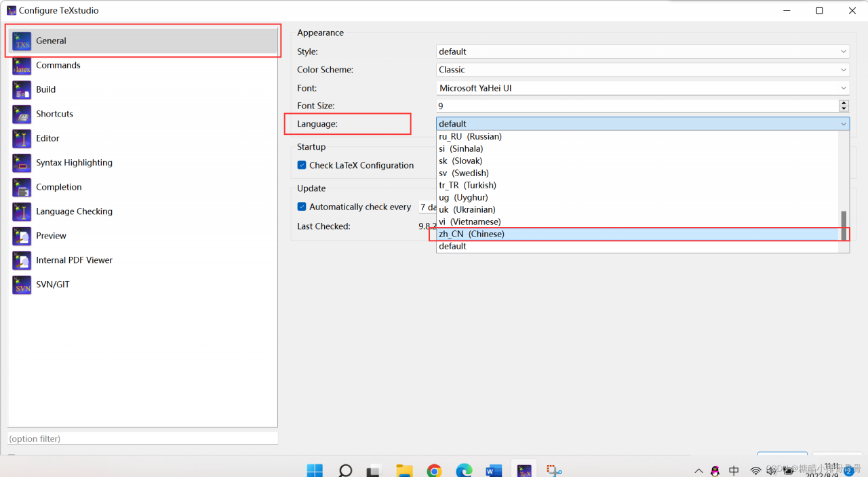Open the Font dropdown showing Microsoft YaHei UI
Viewport: 868px width, 477px height.
tap(643, 88)
